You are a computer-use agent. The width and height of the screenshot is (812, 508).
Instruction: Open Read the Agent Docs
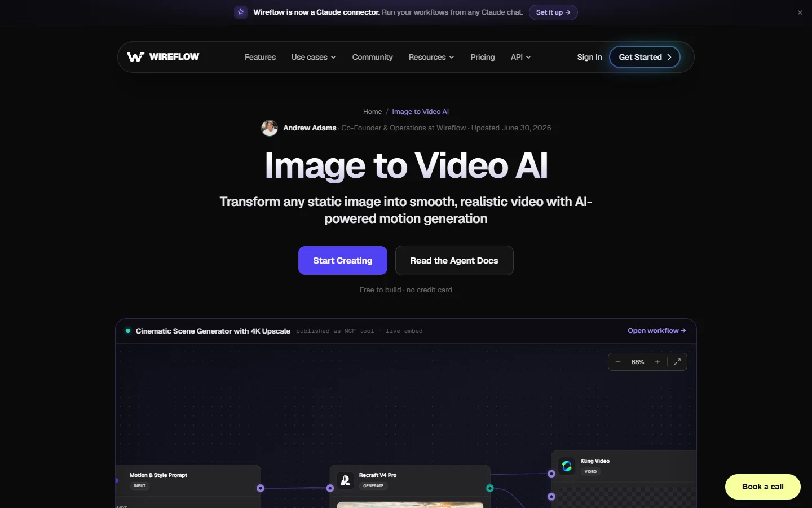coord(454,260)
